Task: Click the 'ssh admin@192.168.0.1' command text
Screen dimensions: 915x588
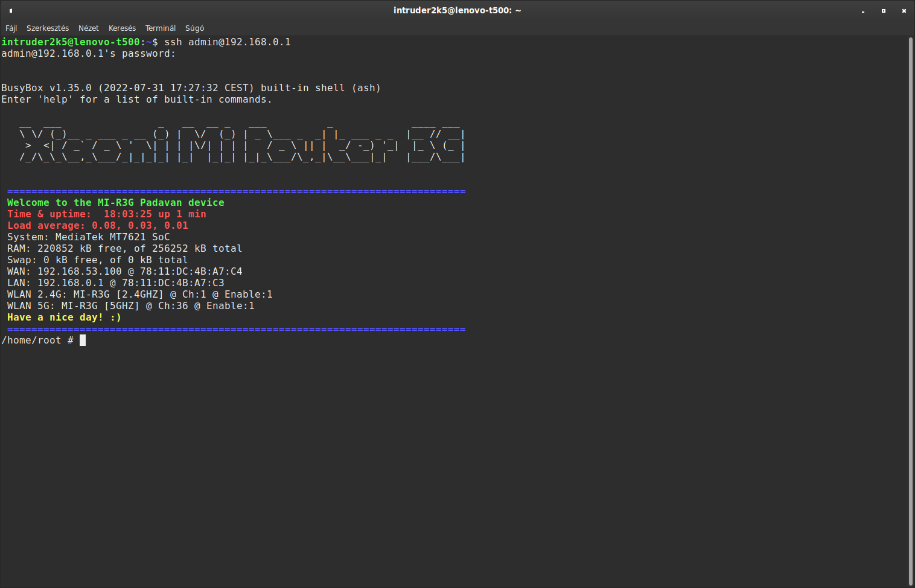Action: (228, 42)
